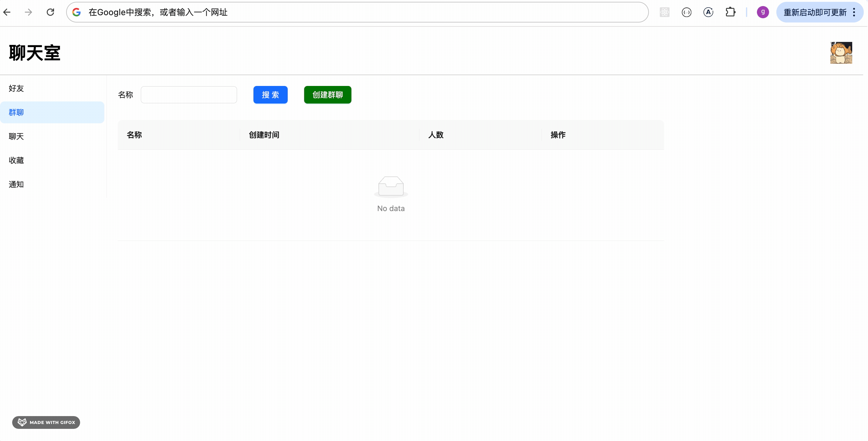Open the three-dot Chrome menu
Screen dimensions: 868x441
[854, 12]
